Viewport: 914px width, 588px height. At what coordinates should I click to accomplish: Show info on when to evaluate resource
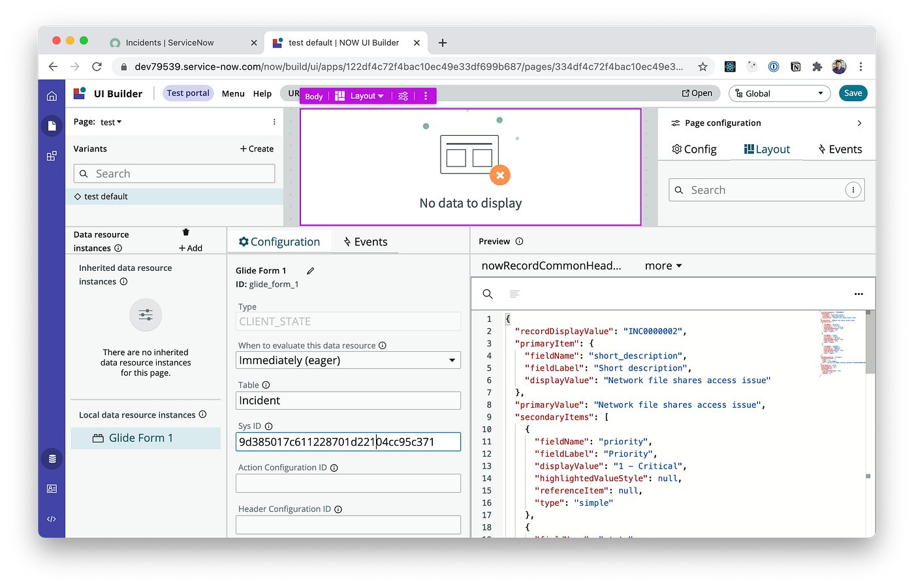(x=383, y=345)
